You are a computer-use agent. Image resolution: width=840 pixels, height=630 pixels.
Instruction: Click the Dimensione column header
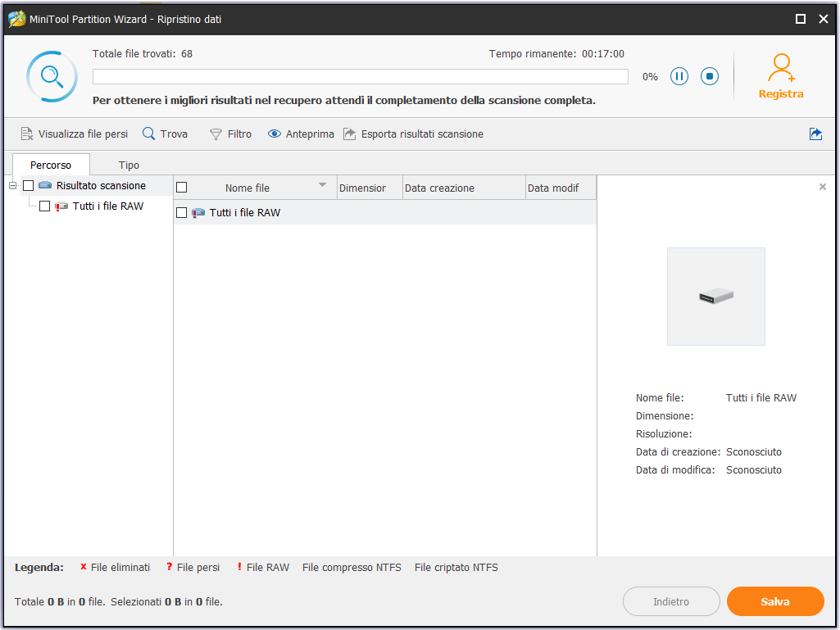point(370,188)
